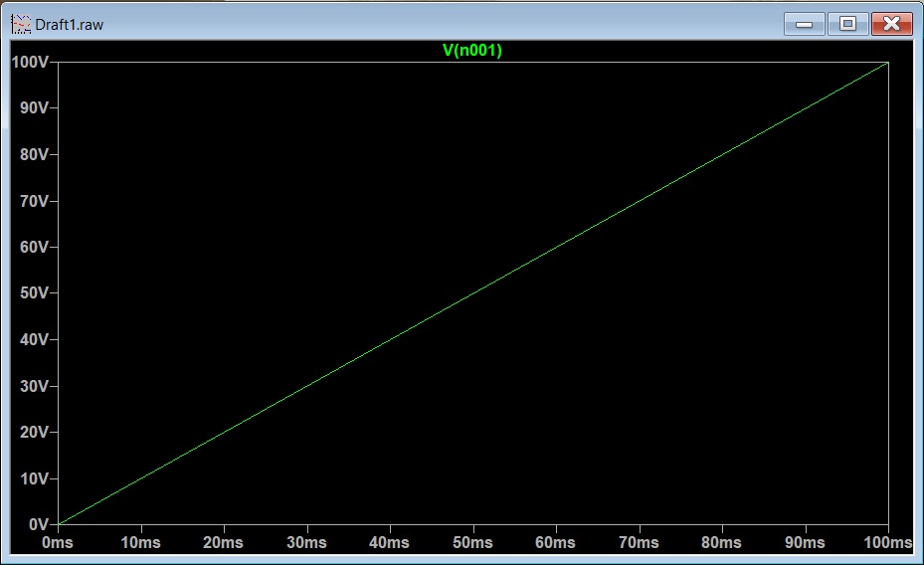The width and height of the screenshot is (924, 565).
Task: Click the 20V vertical axis label
Action: [34, 432]
